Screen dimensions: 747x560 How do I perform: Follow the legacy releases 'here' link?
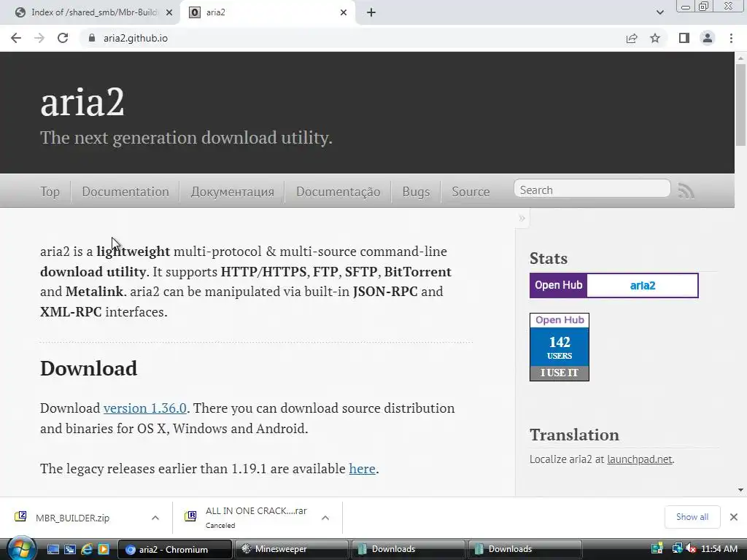(362, 469)
